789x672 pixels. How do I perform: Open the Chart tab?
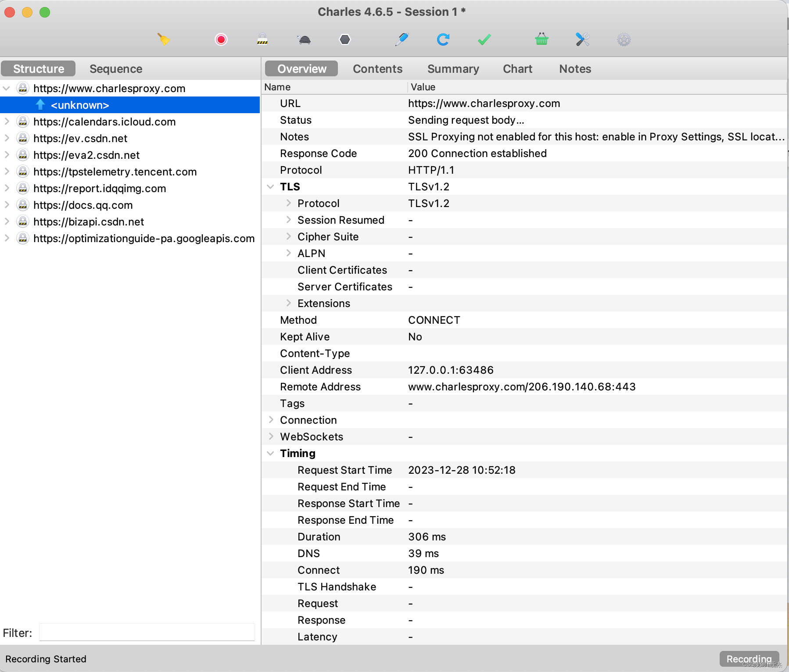coord(517,69)
